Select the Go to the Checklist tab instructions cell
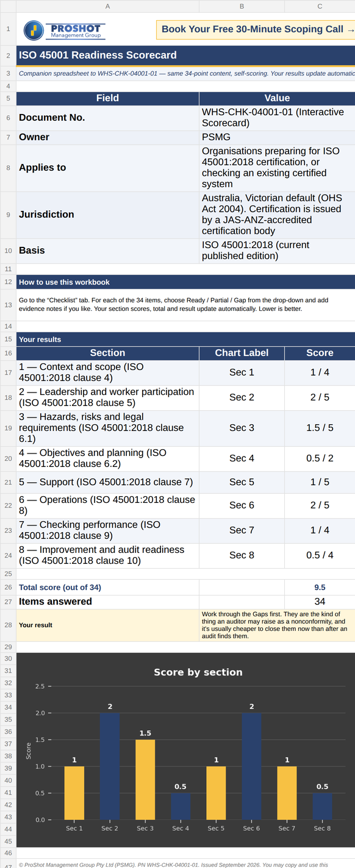The height and width of the screenshot is (868, 355). (x=185, y=305)
